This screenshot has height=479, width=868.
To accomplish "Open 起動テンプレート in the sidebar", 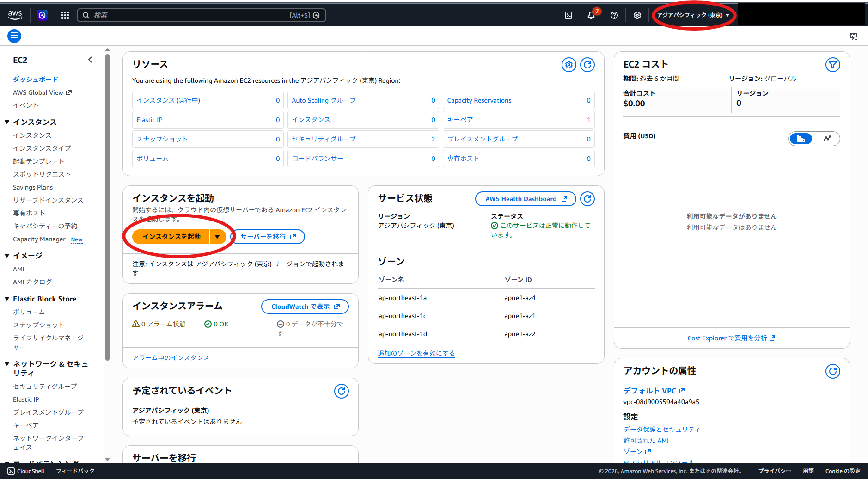I will [x=38, y=161].
